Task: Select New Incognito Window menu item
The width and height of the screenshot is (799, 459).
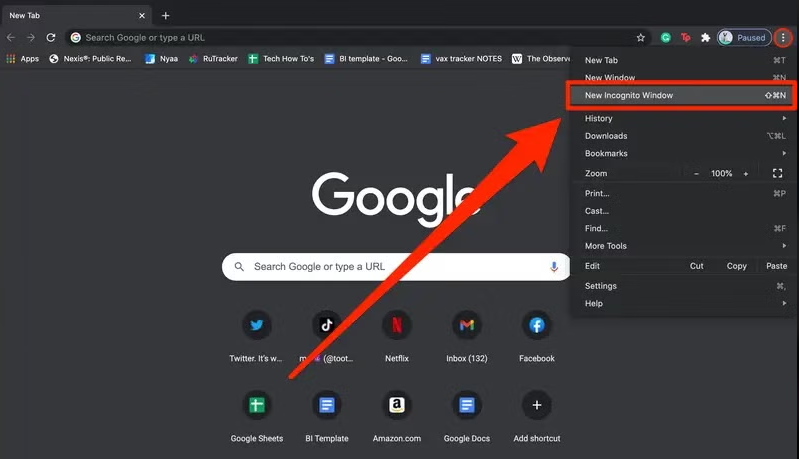Action: [x=683, y=95]
